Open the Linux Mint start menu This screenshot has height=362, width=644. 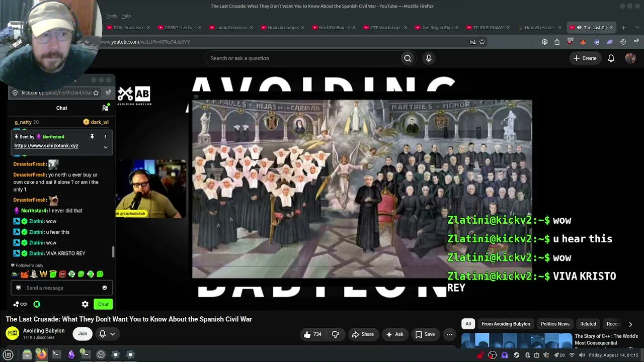[8, 354]
